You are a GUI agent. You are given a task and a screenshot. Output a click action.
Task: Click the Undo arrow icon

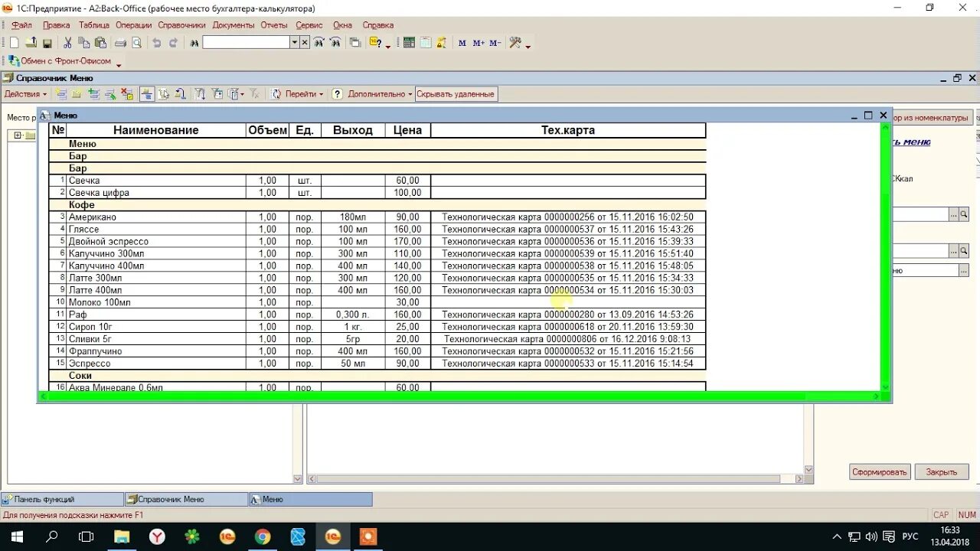(157, 43)
